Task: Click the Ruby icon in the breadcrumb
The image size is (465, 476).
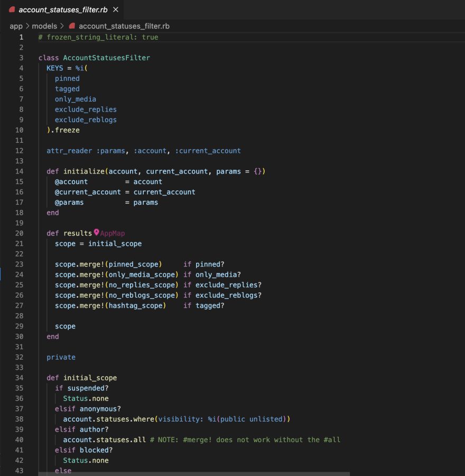Action: (x=72, y=26)
